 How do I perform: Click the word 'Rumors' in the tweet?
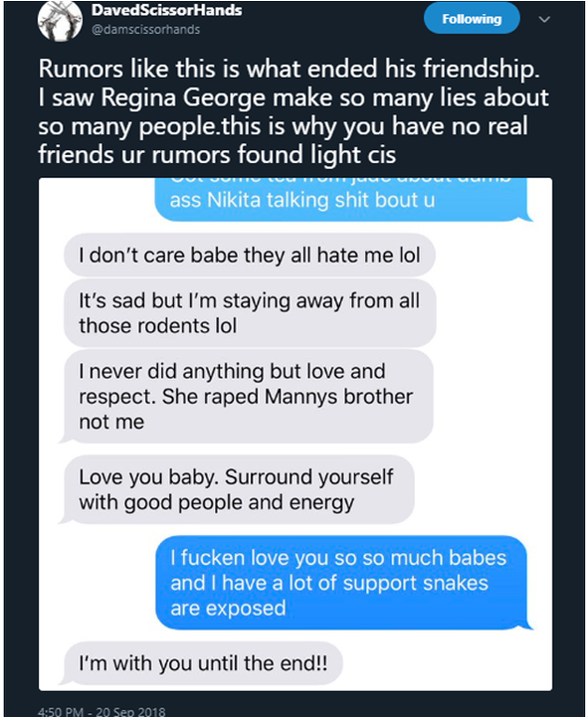81,69
